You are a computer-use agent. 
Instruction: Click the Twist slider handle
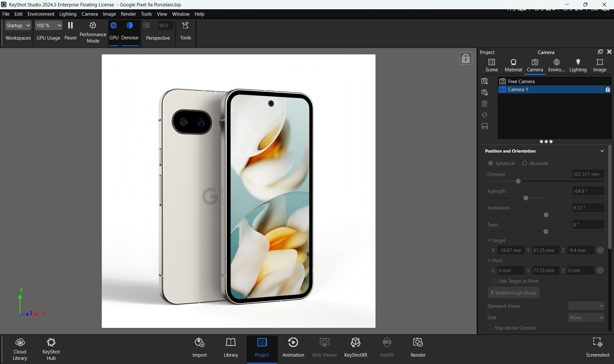[545, 232]
